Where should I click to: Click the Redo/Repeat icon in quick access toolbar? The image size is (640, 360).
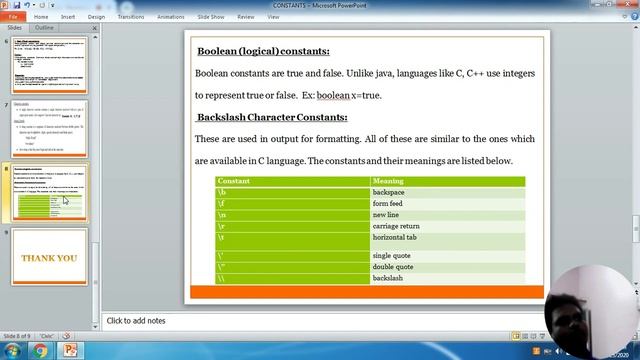[42, 5]
